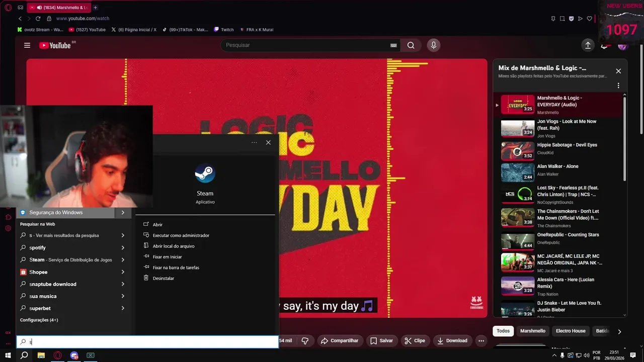Click the Salvar button
644x362 pixels.
[x=381, y=340]
